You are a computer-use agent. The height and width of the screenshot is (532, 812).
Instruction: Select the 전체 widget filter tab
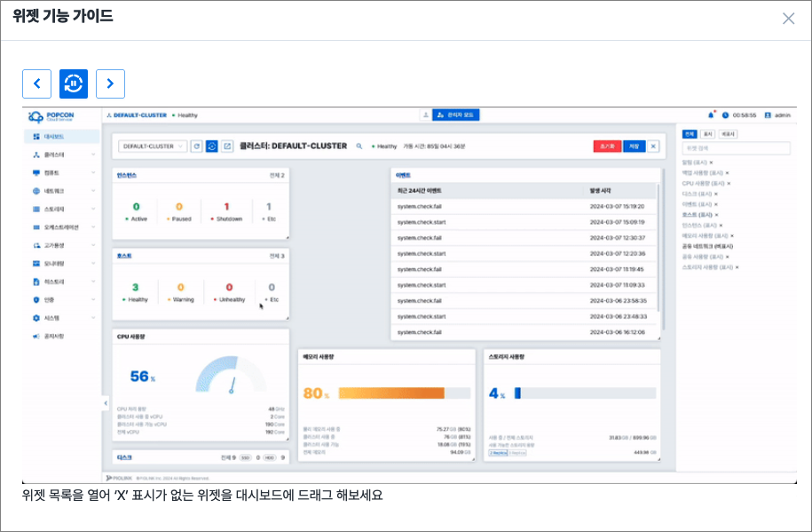[x=690, y=134]
